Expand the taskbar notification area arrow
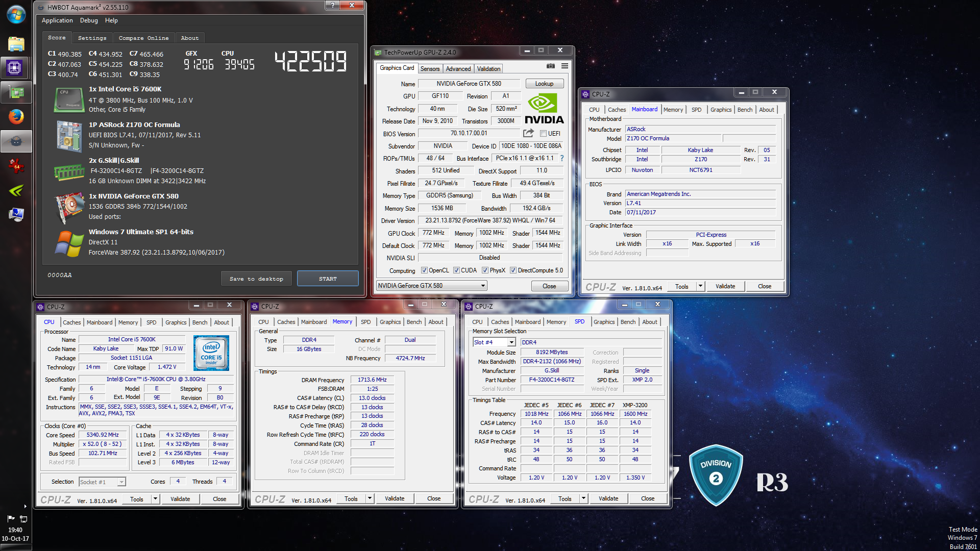Image resolution: width=980 pixels, height=551 pixels. click(26, 507)
